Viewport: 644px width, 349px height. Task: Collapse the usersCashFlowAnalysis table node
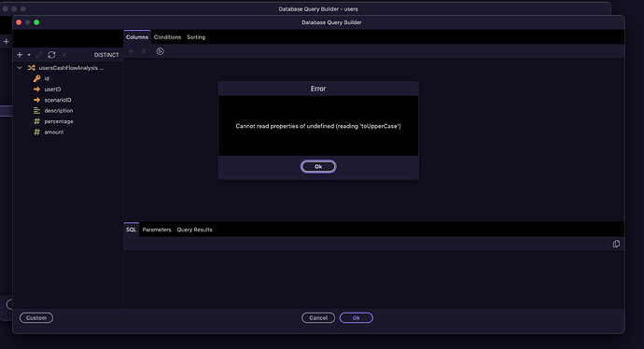pyautogui.click(x=20, y=68)
